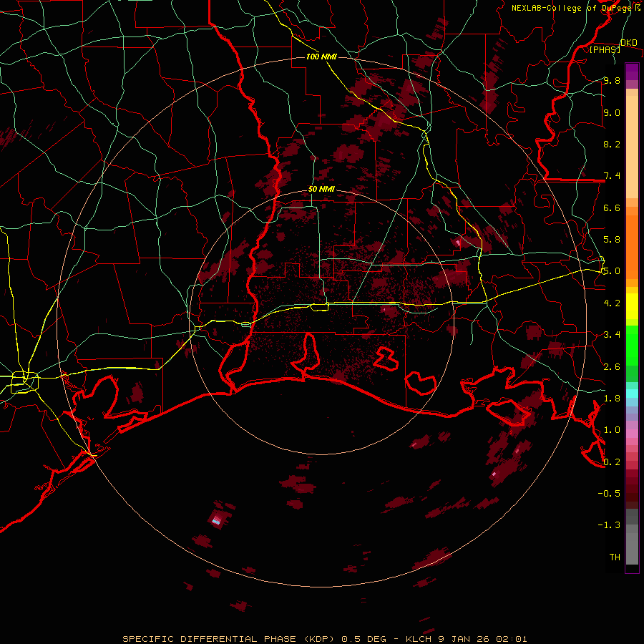Screen dimensions: 644x644
Task: Click the 1.0 scale value label
Action: click(x=612, y=430)
